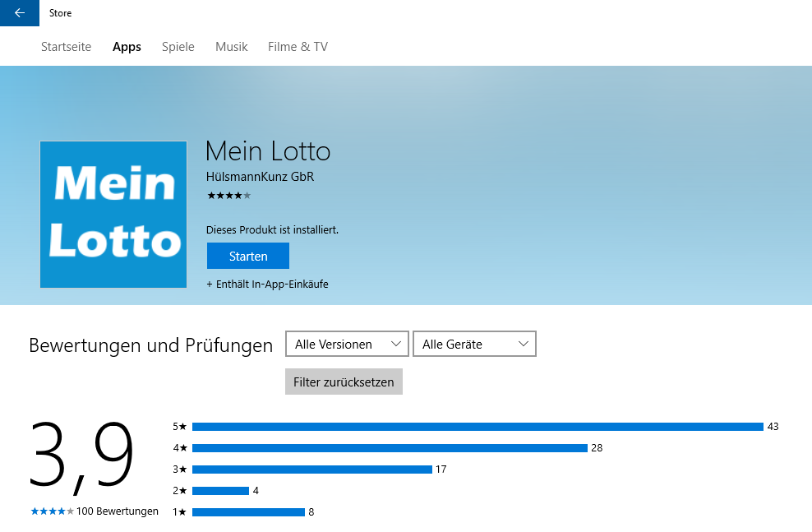Expand the Alle Versionen dropdown

pyautogui.click(x=347, y=344)
